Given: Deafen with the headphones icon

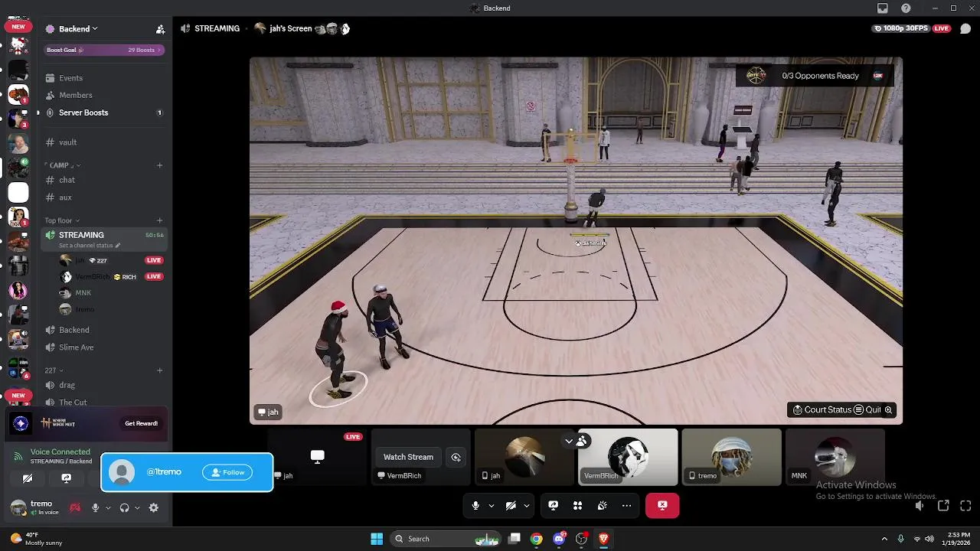Looking at the screenshot, I should [124, 507].
